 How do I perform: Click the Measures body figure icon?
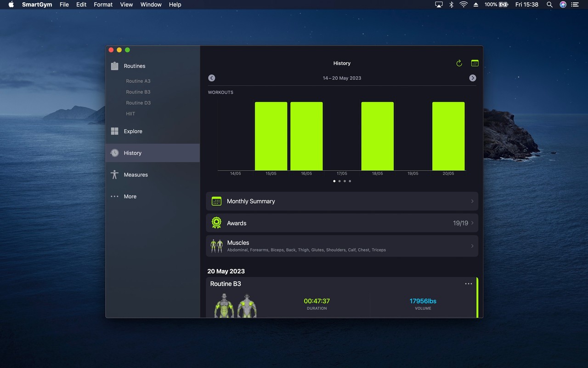pos(115,175)
